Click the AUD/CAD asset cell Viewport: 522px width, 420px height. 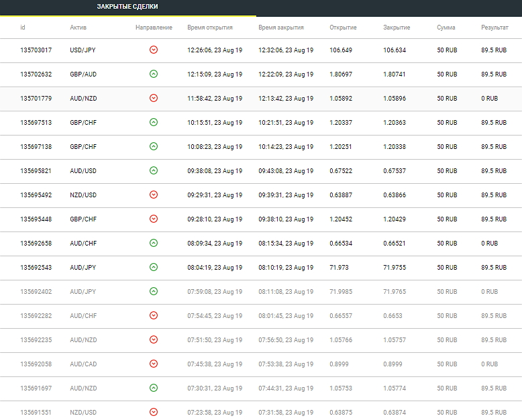[83, 364]
